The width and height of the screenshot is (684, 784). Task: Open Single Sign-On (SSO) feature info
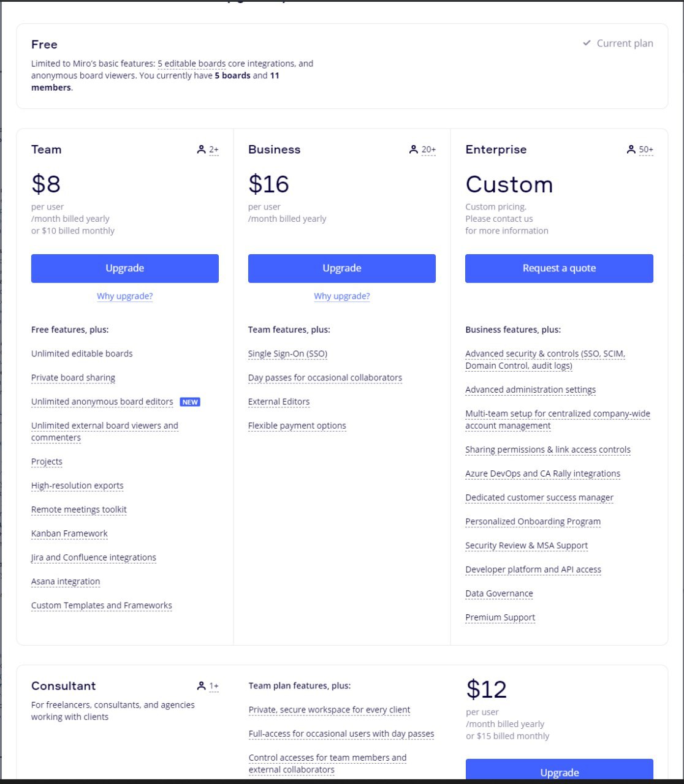click(287, 354)
